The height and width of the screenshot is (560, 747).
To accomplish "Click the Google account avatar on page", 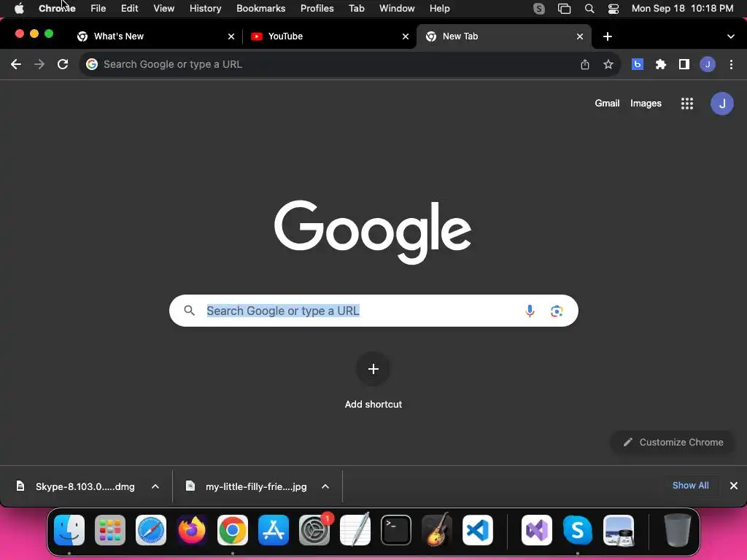I will coord(721,104).
